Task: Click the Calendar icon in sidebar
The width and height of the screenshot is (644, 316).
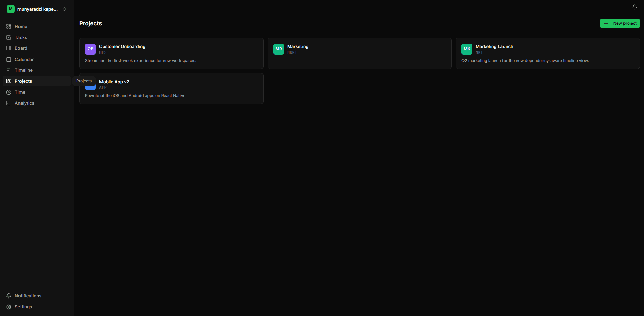Action: point(9,59)
